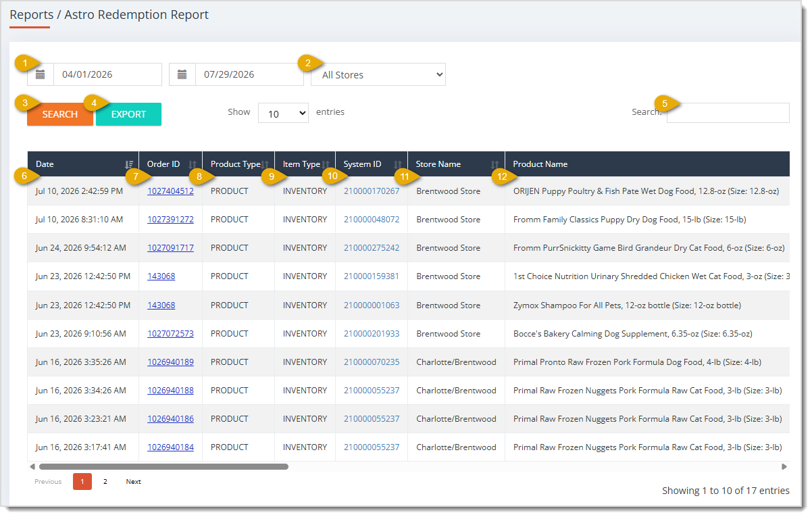Open system ID link 210000201933
The height and width of the screenshot is (517, 812).
[372, 334]
